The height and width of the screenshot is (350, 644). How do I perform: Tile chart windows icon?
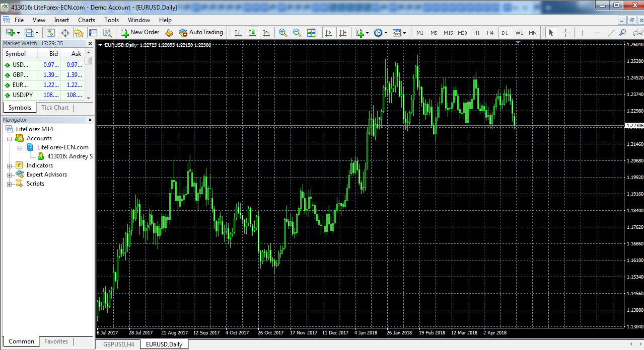tap(311, 32)
